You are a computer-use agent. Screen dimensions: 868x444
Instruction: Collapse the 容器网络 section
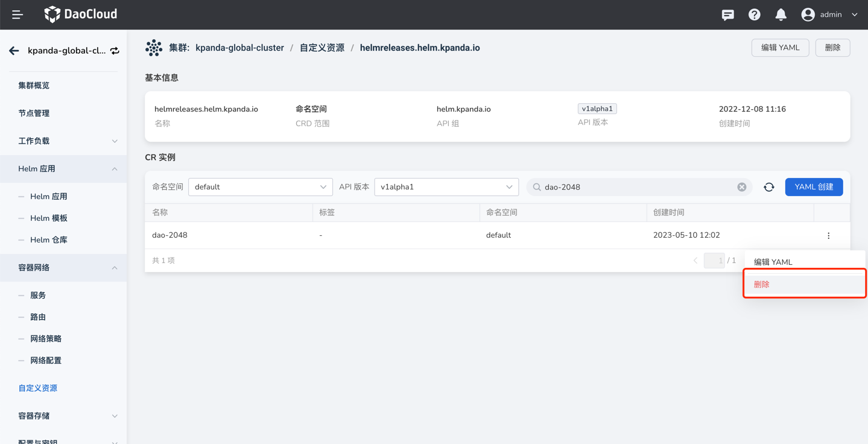point(63,268)
